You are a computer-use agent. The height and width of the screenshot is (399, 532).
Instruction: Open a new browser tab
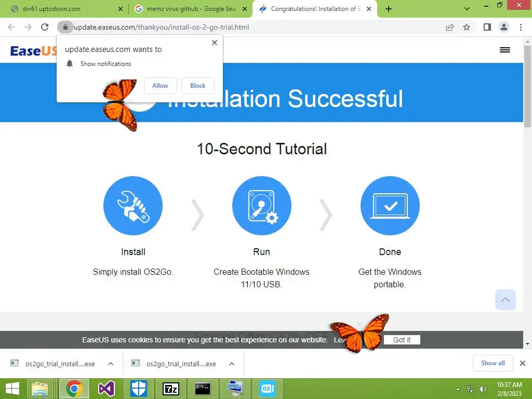(389, 9)
